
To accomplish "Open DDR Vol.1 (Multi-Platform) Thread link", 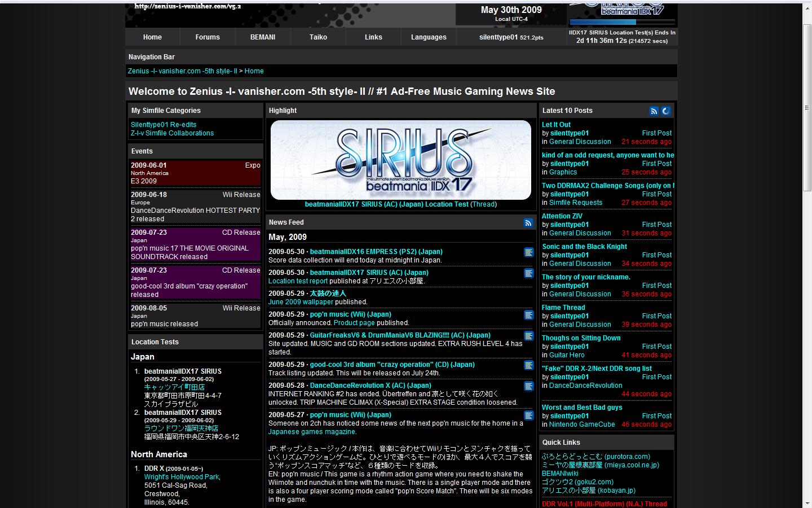I will 604,504.
